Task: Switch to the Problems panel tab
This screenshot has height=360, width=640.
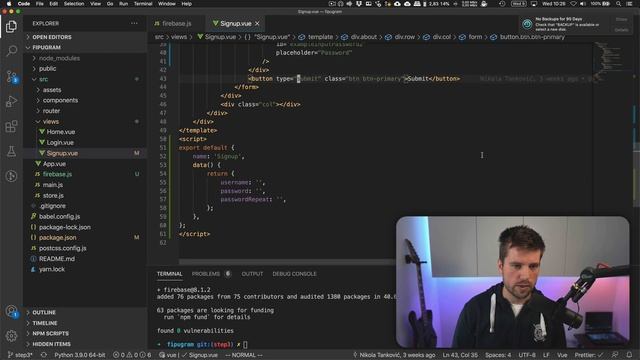Action: tap(206, 274)
